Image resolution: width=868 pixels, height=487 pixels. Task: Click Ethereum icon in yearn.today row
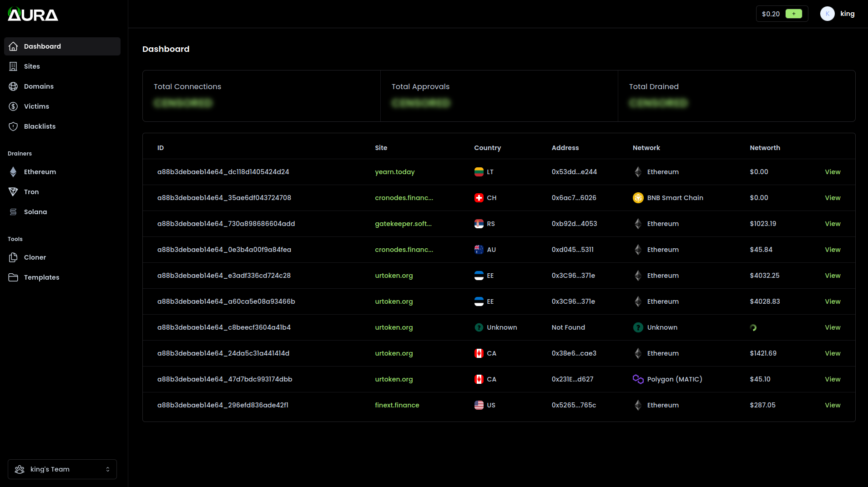point(638,172)
